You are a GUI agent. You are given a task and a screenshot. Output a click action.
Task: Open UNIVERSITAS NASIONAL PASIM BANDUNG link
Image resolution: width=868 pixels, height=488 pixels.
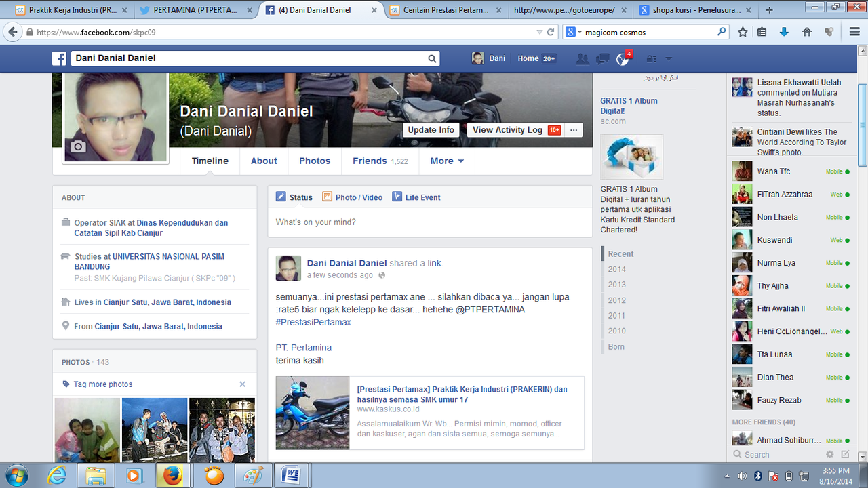tap(149, 262)
